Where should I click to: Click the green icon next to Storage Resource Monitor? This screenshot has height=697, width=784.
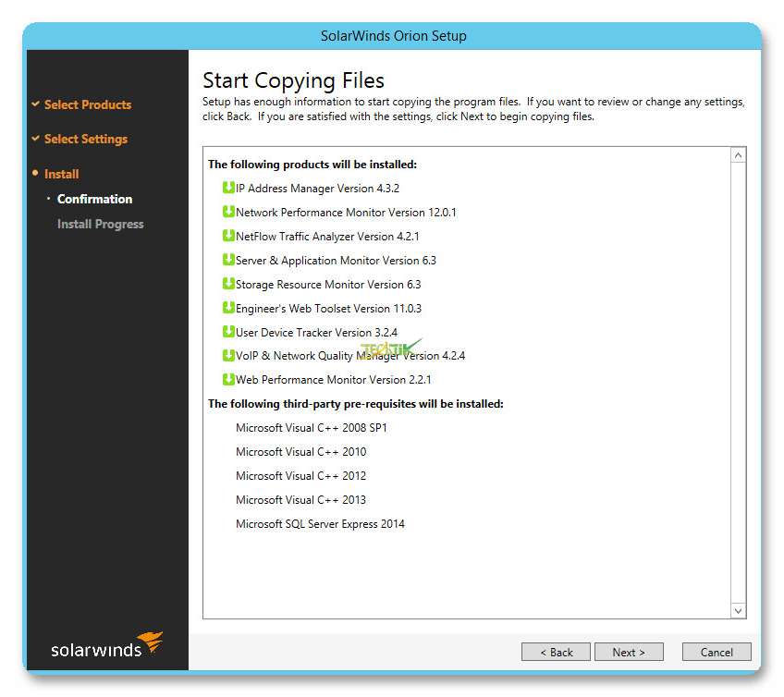coord(228,284)
